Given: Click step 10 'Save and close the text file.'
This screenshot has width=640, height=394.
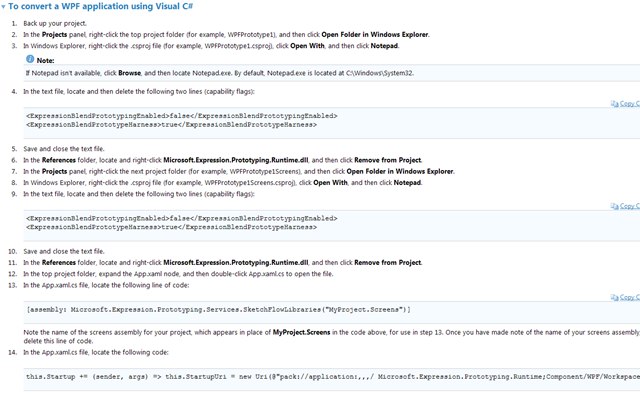Looking at the screenshot, I should (x=64, y=251).
